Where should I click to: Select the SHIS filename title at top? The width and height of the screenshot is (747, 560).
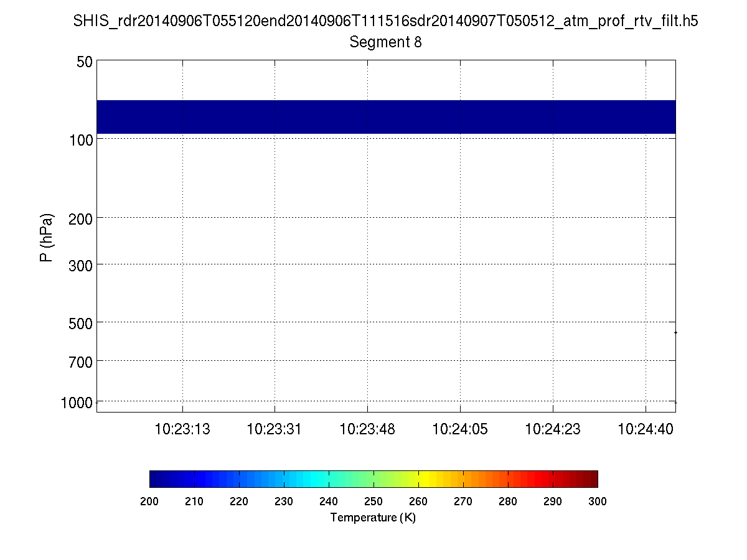[386, 21]
